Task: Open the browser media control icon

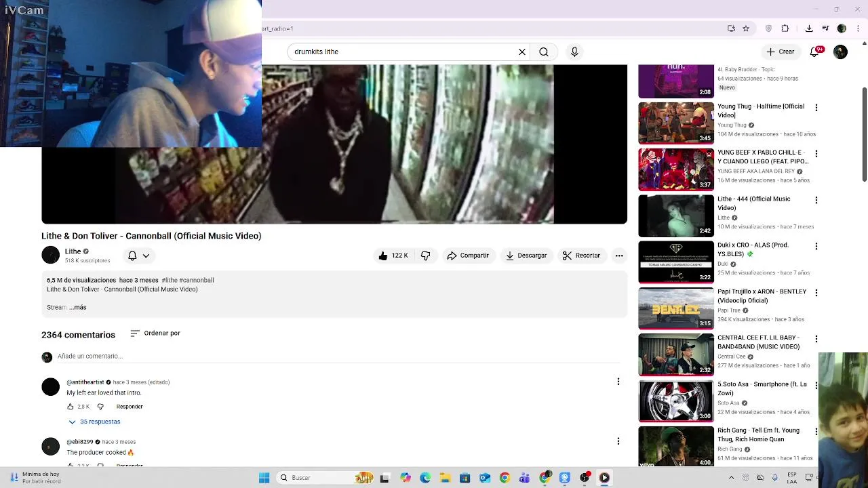Action: pyautogui.click(x=825, y=28)
